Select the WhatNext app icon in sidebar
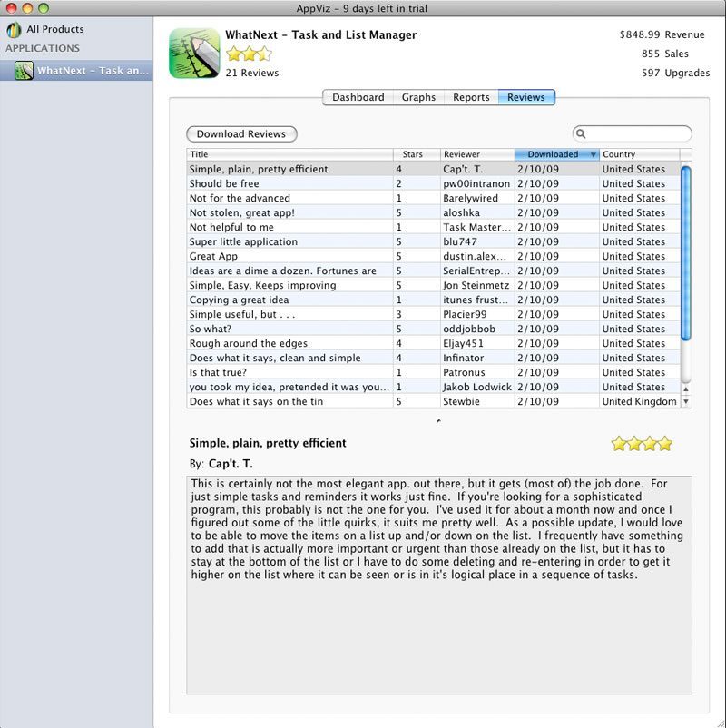This screenshot has height=728, width=726. 25,71
